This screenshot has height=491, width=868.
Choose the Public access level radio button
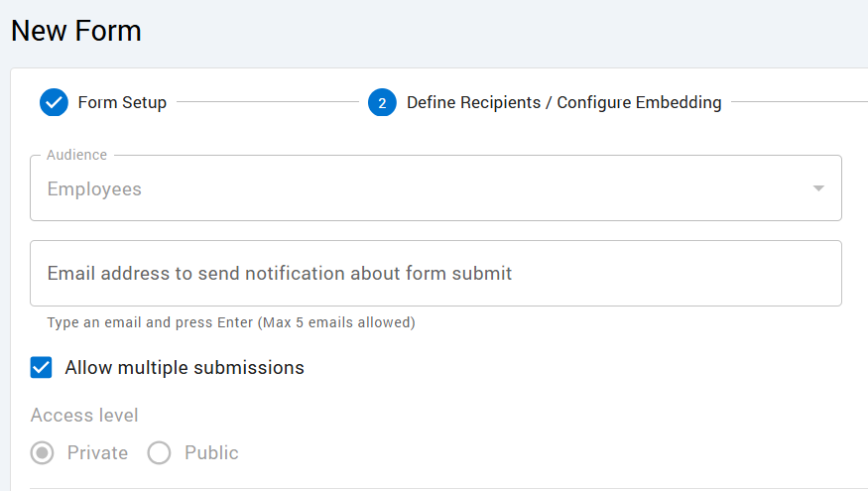pyautogui.click(x=159, y=453)
